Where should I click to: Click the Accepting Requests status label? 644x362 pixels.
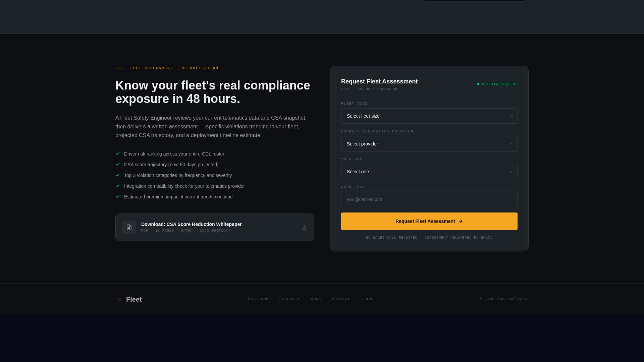(x=499, y=84)
